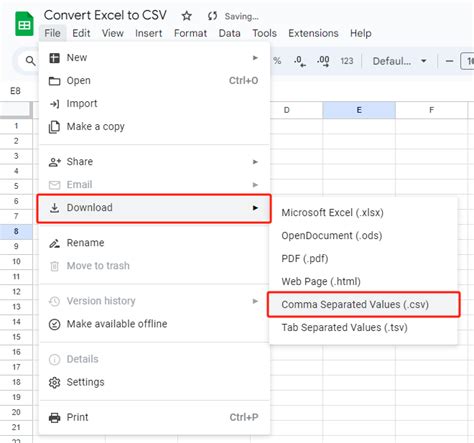The width and height of the screenshot is (474, 443).
Task: Click the Google Sheets logo icon
Action: coord(24,24)
